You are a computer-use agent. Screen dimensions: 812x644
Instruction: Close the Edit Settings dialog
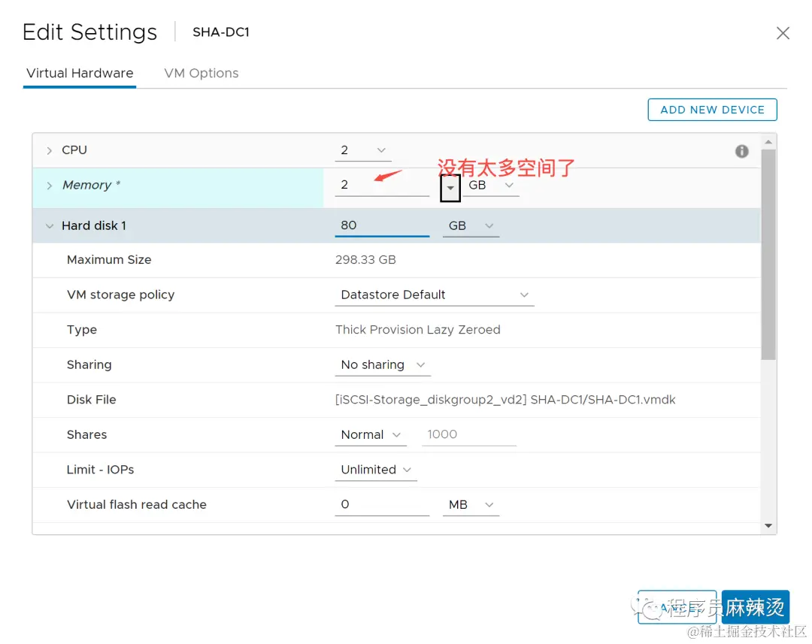click(783, 33)
